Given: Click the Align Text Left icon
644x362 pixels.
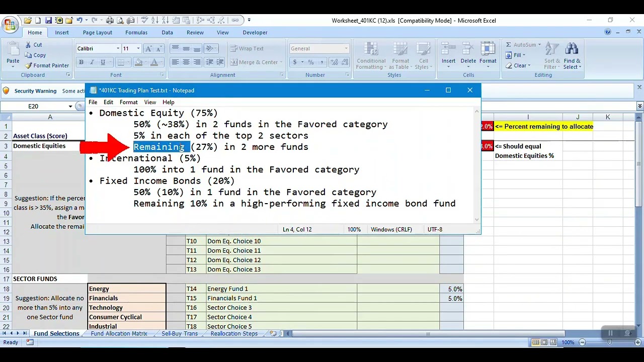Looking at the screenshot, I should [175, 62].
